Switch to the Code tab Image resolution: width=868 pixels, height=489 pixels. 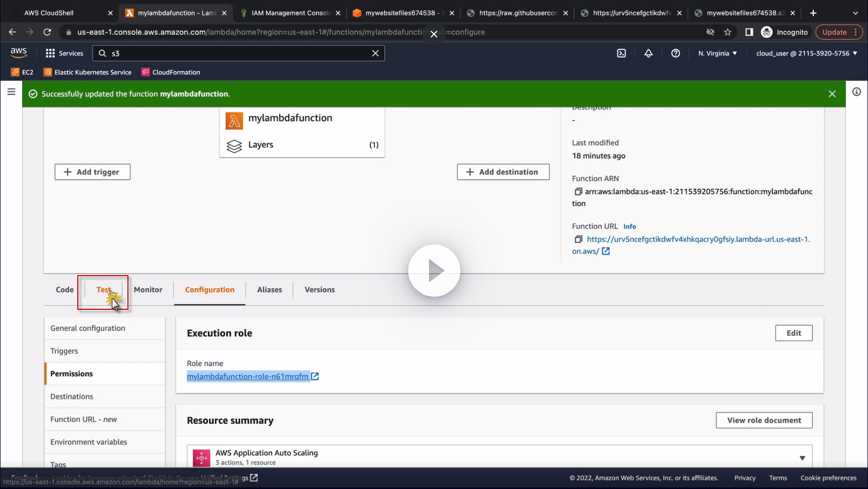(x=65, y=290)
